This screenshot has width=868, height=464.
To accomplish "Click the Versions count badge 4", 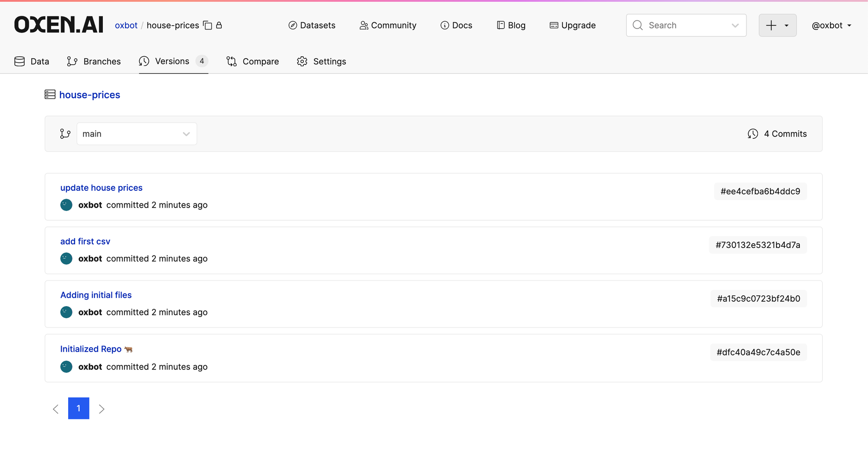I will pos(202,61).
